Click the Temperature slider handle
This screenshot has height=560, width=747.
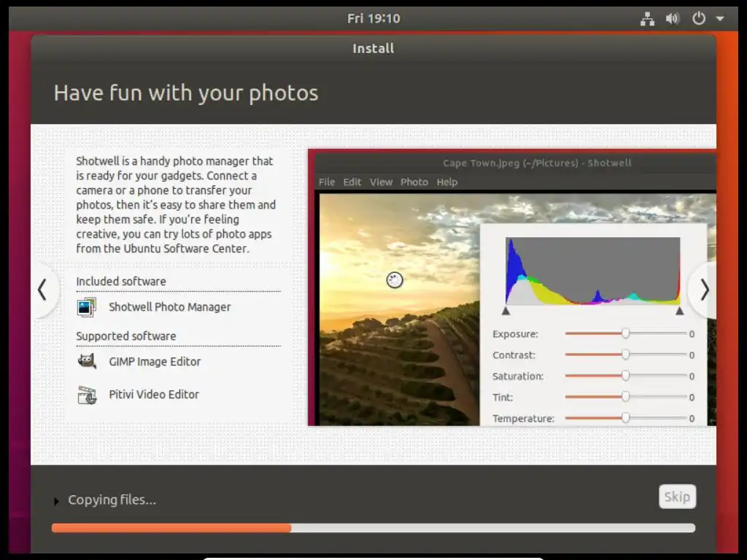tap(625, 418)
